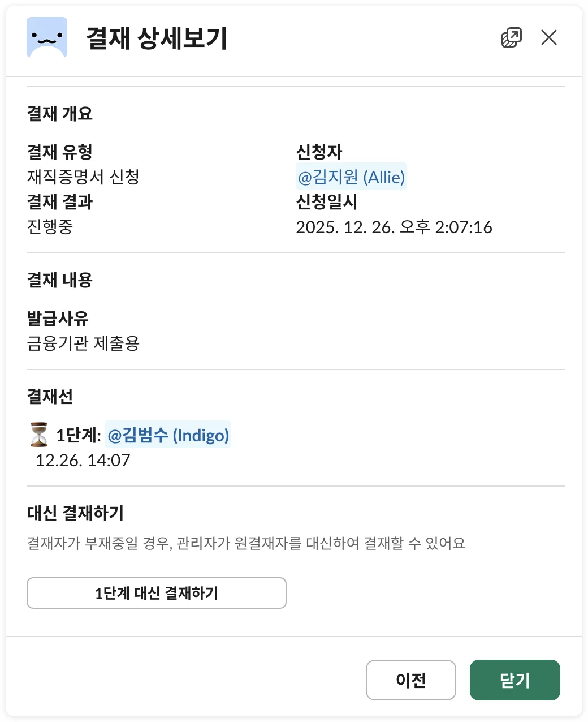
Task: Click the 결재선 section heading
Action: pyautogui.click(x=50, y=397)
